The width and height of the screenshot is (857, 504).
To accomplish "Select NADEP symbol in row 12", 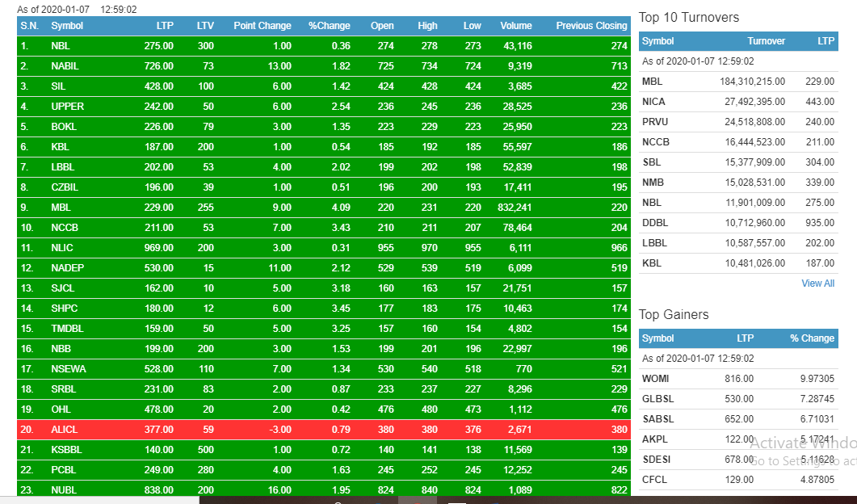I will (67, 268).
